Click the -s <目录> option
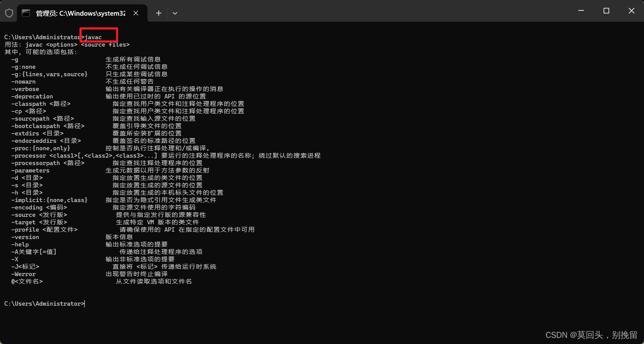The image size is (644, 344). pyautogui.click(x=27, y=185)
